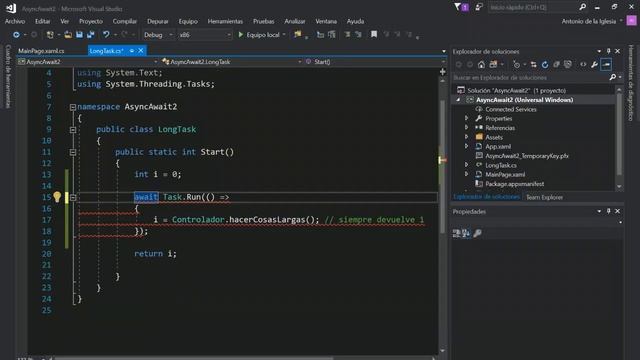640x360 pixels.
Task: Open the Proyecto menu
Action: tap(91, 21)
